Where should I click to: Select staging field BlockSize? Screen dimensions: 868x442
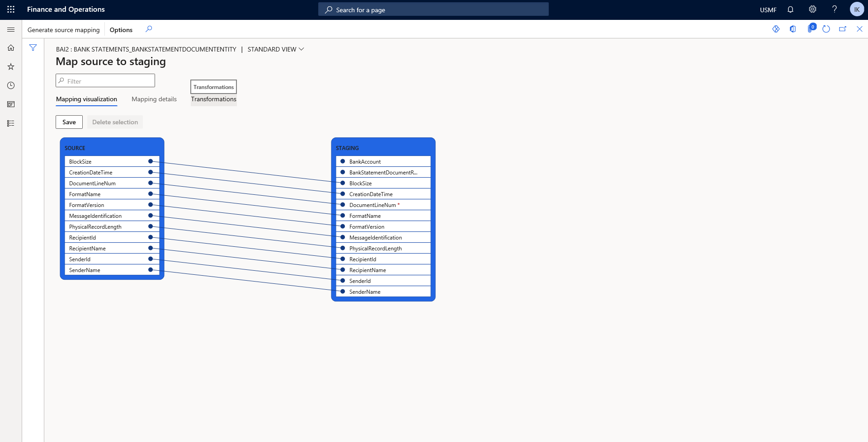(x=383, y=183)
